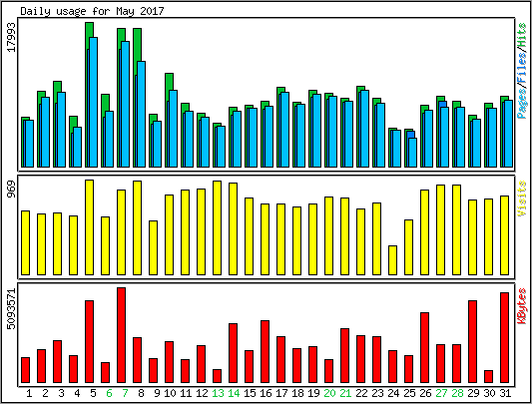
Task: Select green day label 13
Action: [218, 393]
